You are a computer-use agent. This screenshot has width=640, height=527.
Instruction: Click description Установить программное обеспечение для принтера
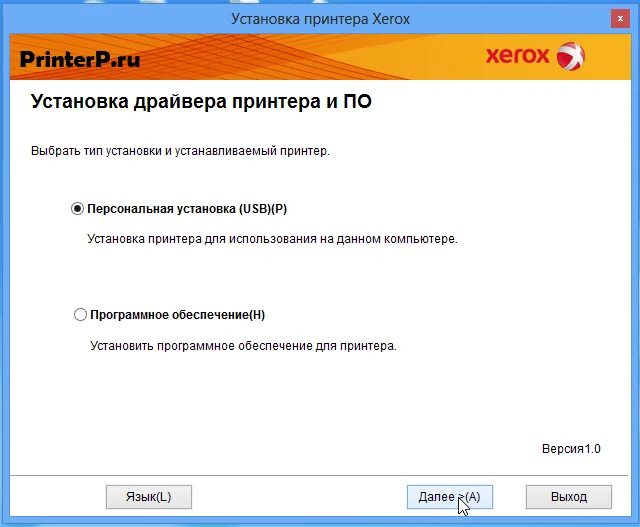[x=243, y=346]
